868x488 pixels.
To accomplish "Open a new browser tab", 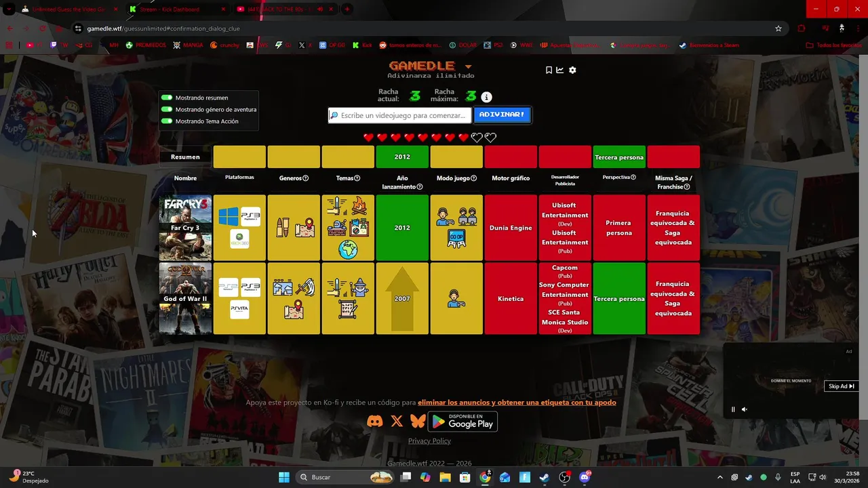I will click(x=347, y=9).
